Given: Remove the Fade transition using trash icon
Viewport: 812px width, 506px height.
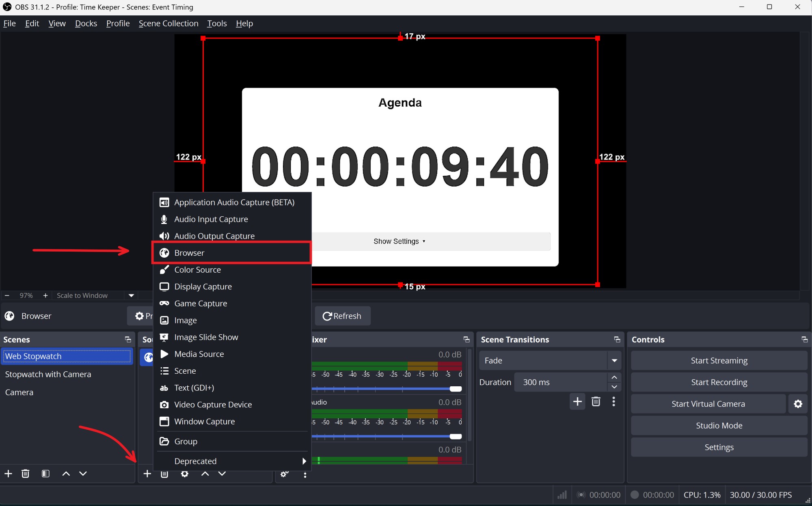Looking at the screenshot, I should point(596,402).
